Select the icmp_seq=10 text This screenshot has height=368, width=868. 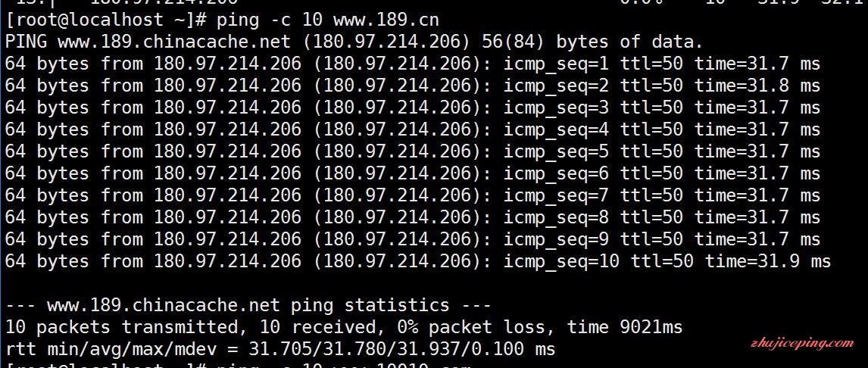(561, 262)
